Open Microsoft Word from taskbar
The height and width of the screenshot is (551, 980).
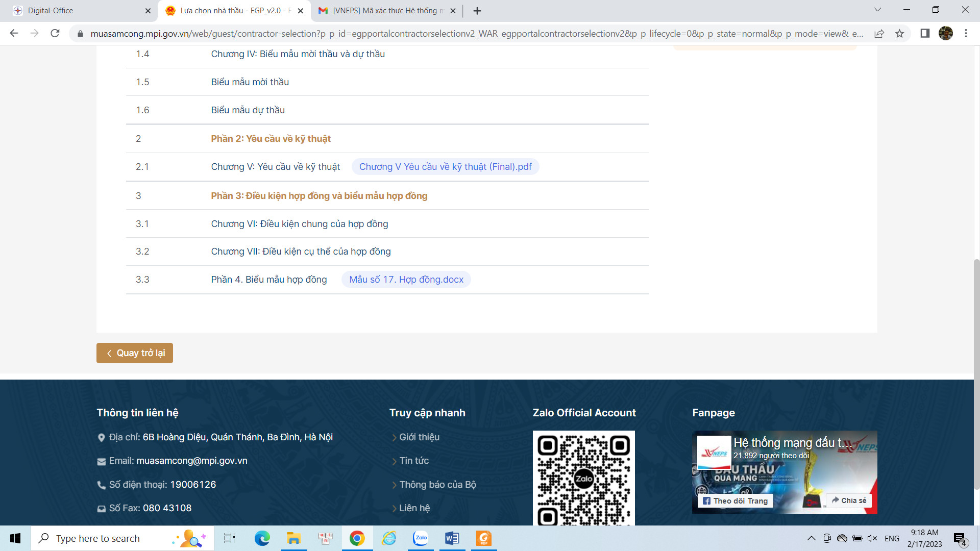click(452, 538)
